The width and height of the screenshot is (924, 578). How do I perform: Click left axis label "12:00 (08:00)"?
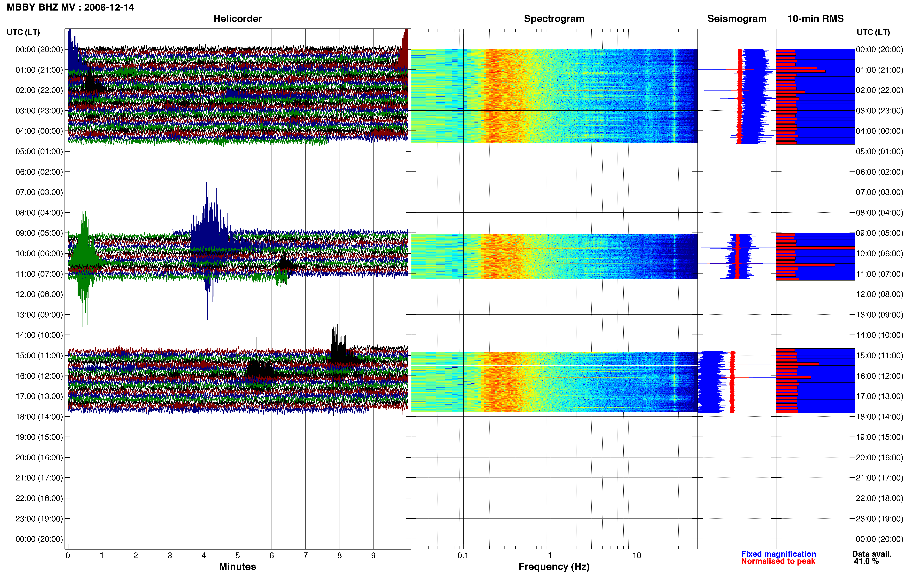click(x=39, y=294)
